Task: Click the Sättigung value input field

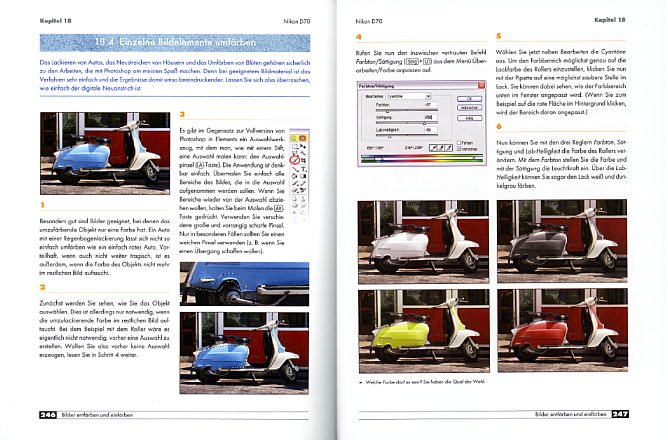Action: tap(431, 117)
